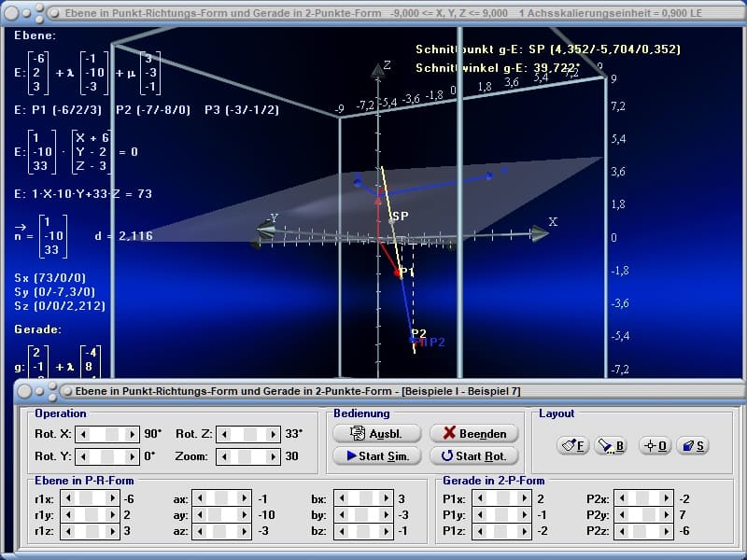The height and width of the screenshot is (560, 747).
Task: Decrease P2y with its left arrow
Action: click(x=622, y=514)
